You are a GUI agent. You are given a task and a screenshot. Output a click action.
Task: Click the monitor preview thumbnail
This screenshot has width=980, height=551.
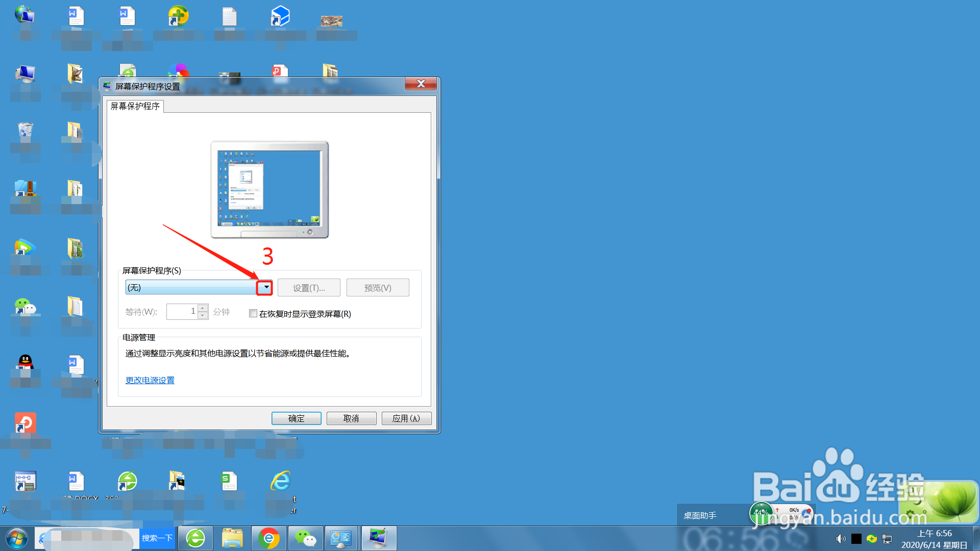click(x=269, y=189)
